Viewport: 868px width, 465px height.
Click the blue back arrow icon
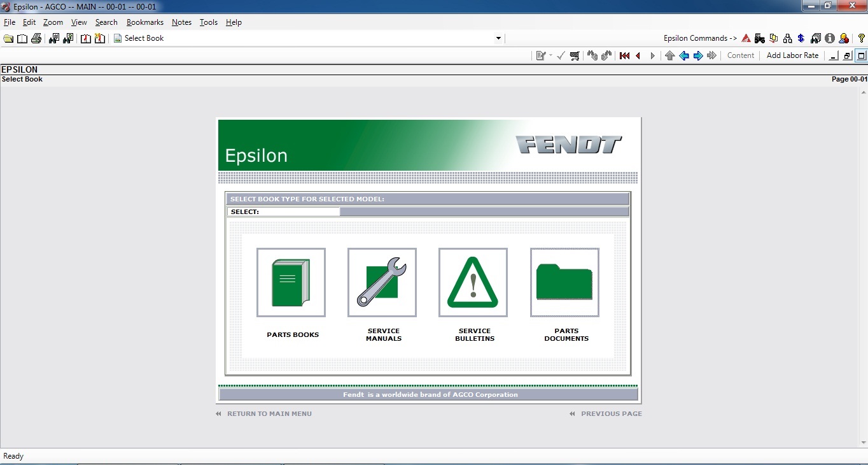(684, 55)
